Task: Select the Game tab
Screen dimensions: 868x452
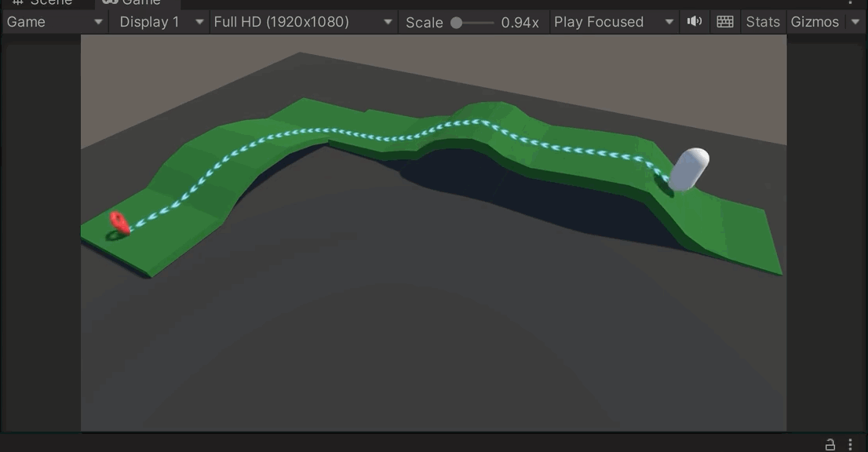Action: [x=136, y=3]
